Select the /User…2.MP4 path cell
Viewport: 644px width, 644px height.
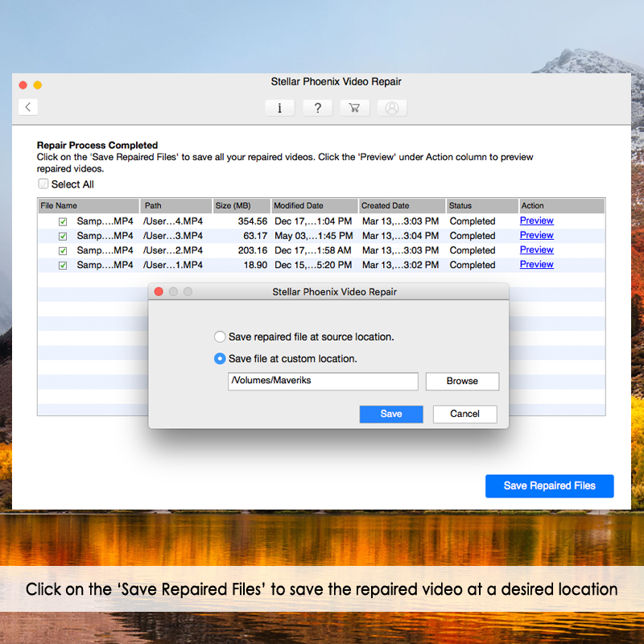173,250
